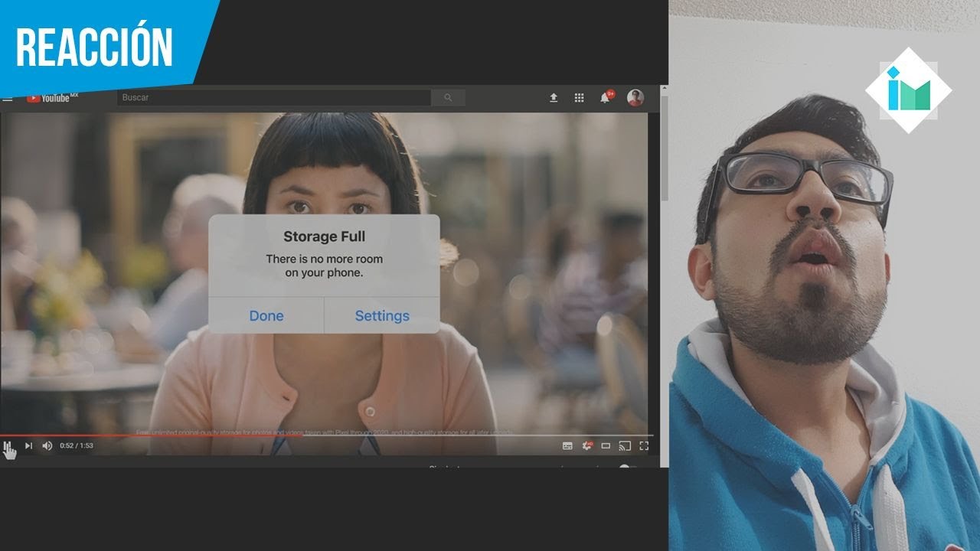This screenshot has width=980, height=551.
Task: Enter fullscreen mode
Action: coord(644,445)
